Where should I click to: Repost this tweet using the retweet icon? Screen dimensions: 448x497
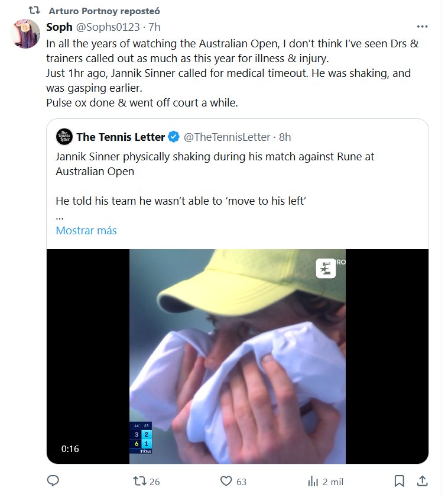139,481
